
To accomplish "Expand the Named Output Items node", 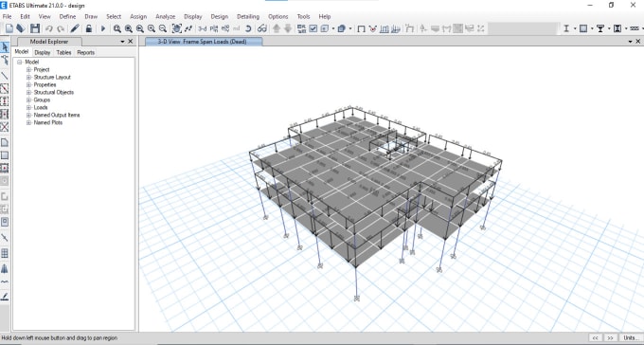I will coord(28,115).
